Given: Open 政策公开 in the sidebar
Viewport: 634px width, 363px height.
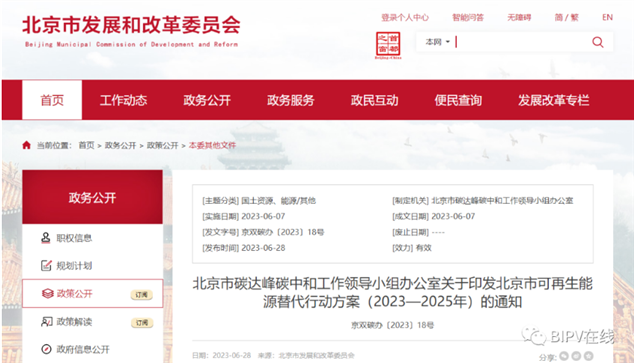Looking at the screenshot, I should [74, 293].
